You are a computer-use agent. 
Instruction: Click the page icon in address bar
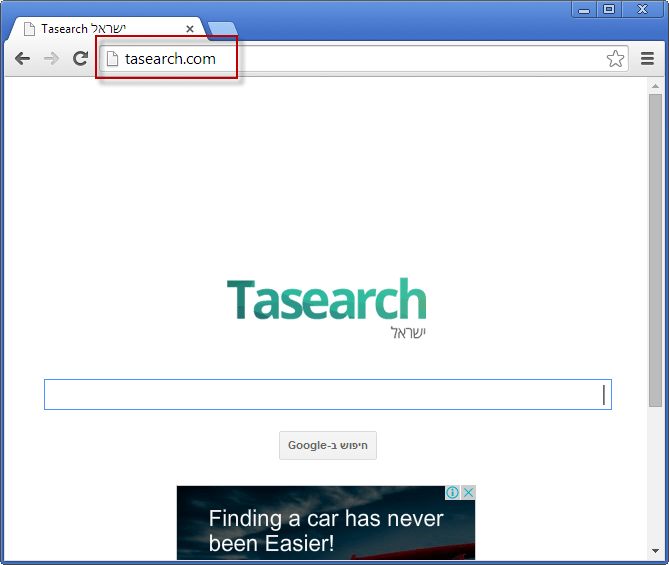tap(112, 58)
